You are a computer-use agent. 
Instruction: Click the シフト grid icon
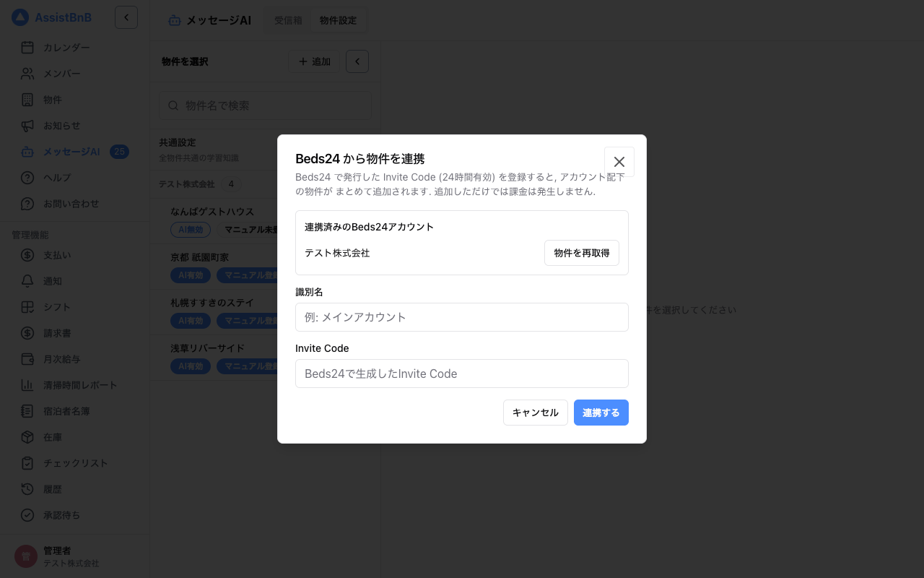(x=27, y=307)
